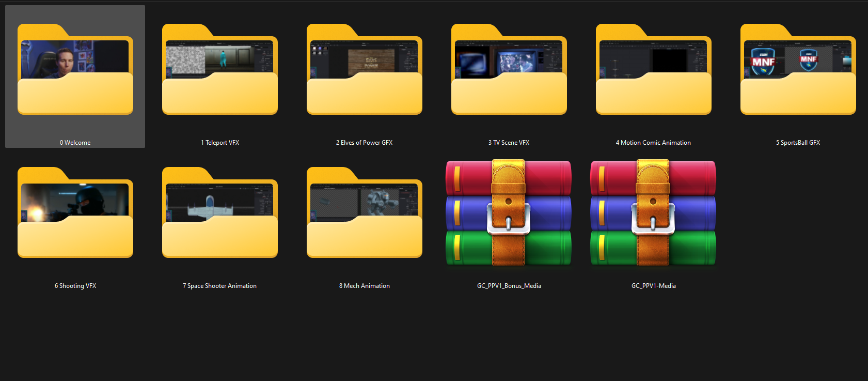This screenshot has height=381, width=868.
Task: Select the 4 Motion Comic Animation folder icon
Action: click(654, 70)
